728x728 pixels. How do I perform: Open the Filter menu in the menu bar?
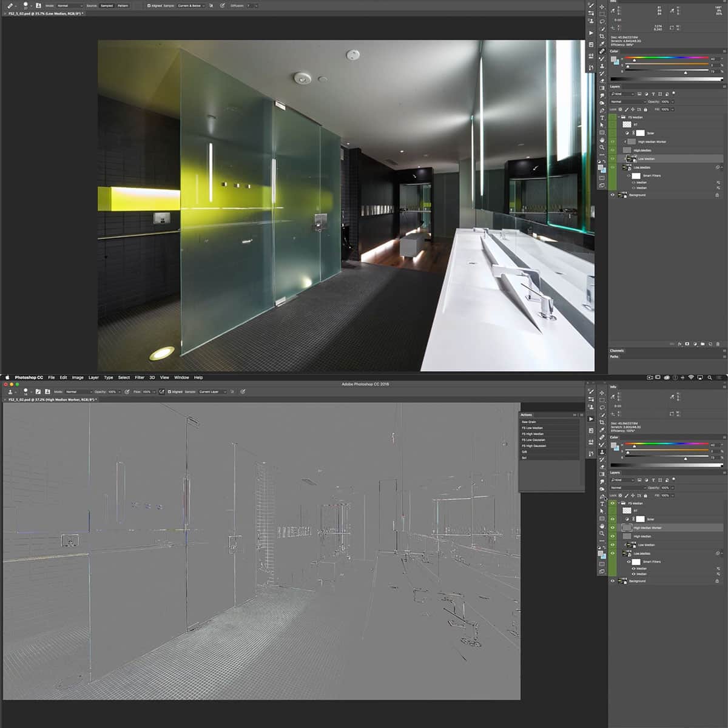[x=140, y=377]
